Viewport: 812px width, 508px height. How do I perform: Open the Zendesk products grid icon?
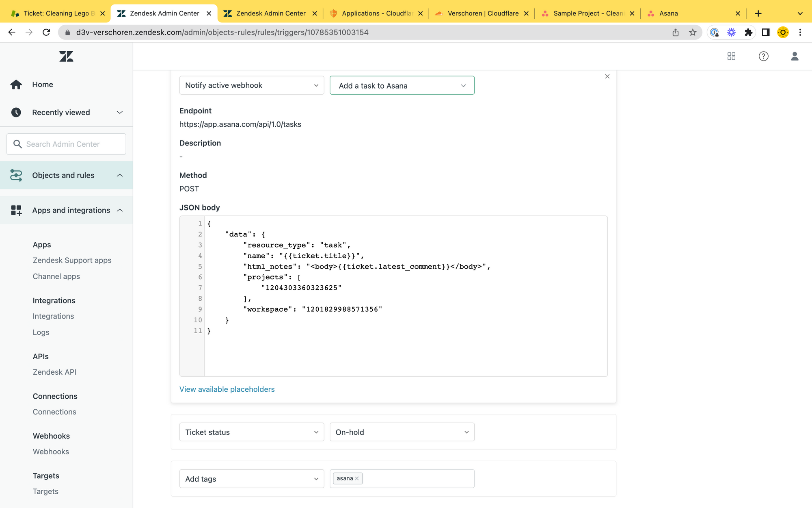[731, 56]
